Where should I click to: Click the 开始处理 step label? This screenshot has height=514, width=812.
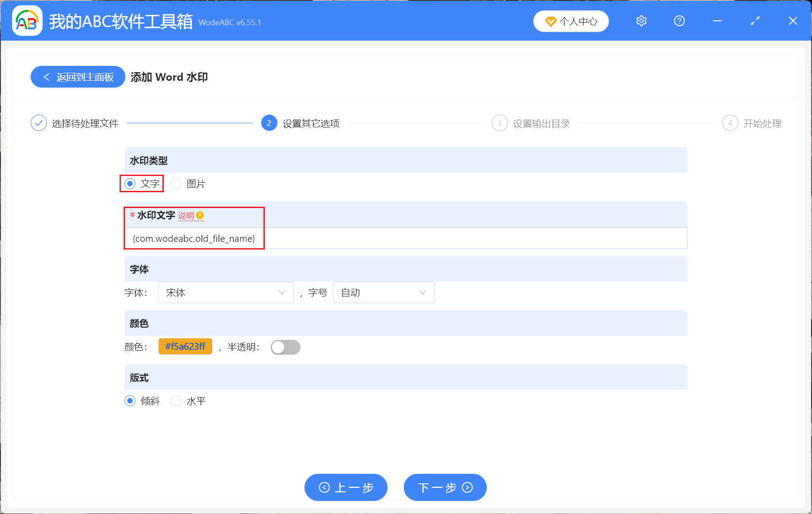[763, 123]
